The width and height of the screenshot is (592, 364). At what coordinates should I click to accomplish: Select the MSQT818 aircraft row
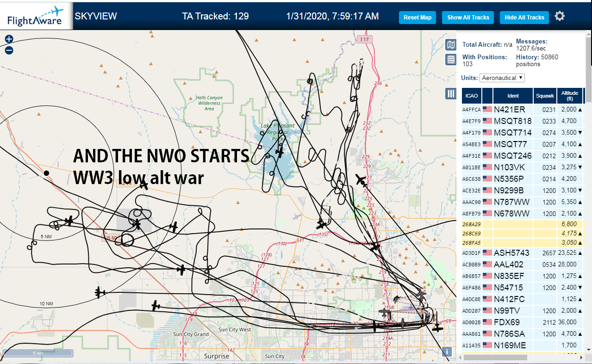click(523, 121)
